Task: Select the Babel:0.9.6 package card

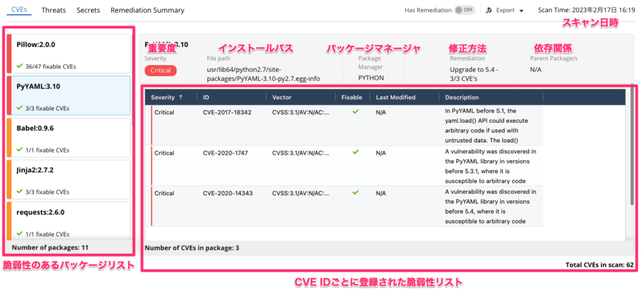Action: (68, 137)
